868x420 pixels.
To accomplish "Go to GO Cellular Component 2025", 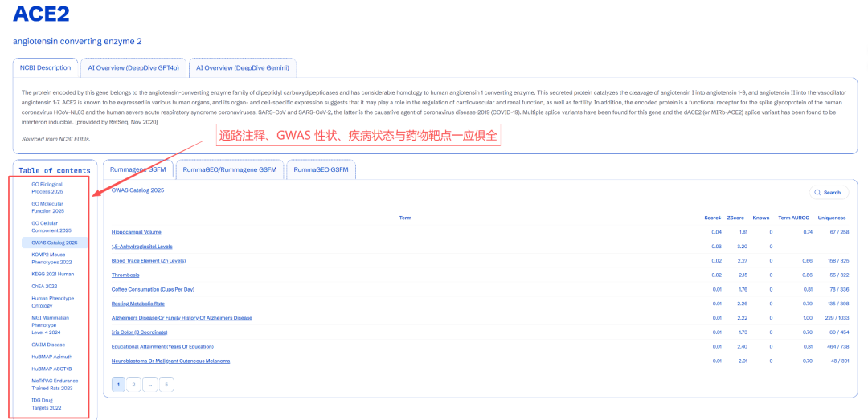I will point(51,226).
